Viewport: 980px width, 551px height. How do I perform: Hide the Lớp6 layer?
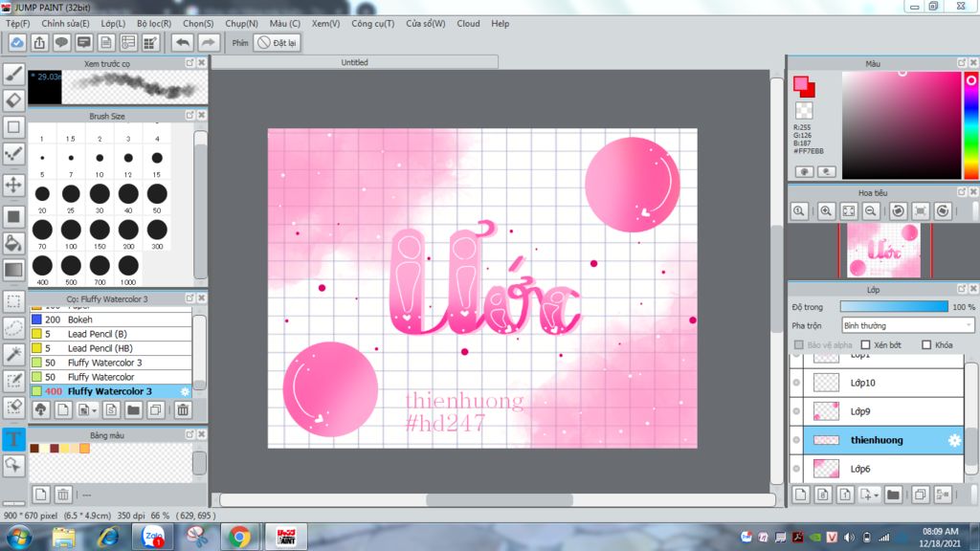[x=796, y=469]
